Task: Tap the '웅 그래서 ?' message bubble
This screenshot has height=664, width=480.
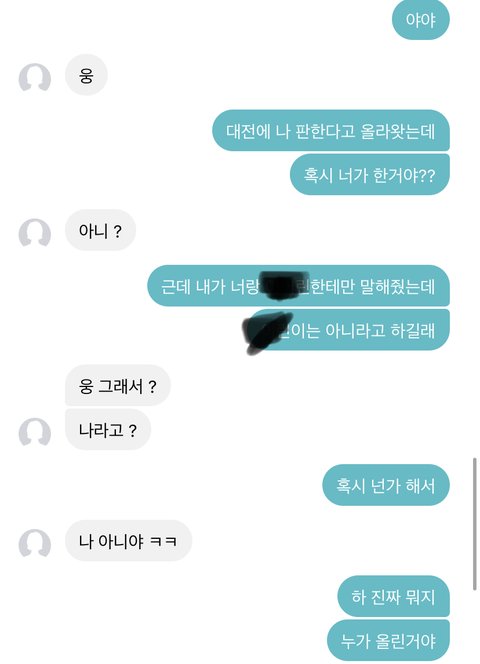Action: point(118,385)
